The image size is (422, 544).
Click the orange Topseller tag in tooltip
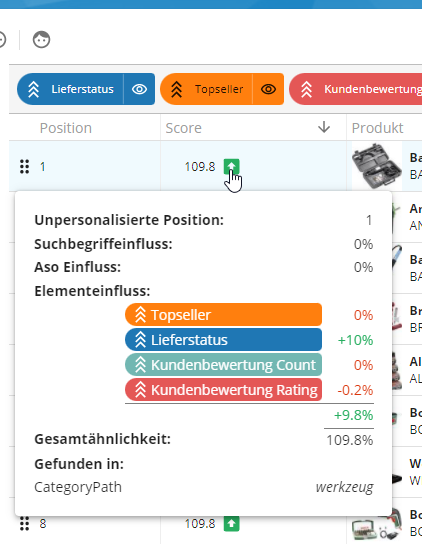[223, 315]
